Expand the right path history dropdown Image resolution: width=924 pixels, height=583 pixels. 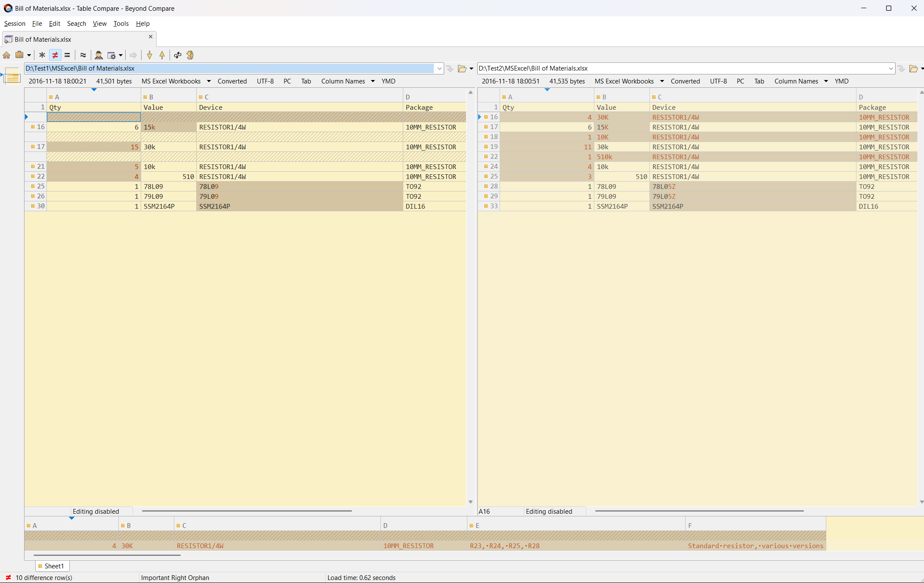(x=891, y=68)
